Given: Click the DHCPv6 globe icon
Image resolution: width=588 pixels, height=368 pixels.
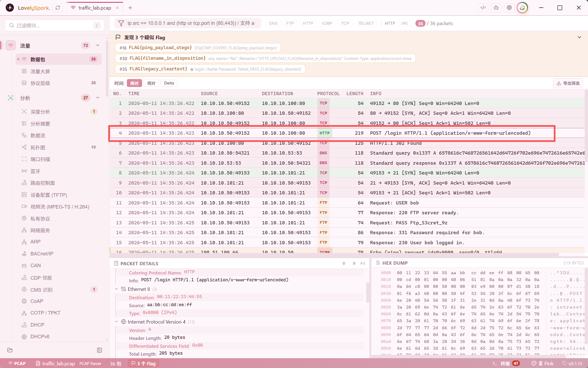Looking at the screenshot, I should (x=24, y=337).
